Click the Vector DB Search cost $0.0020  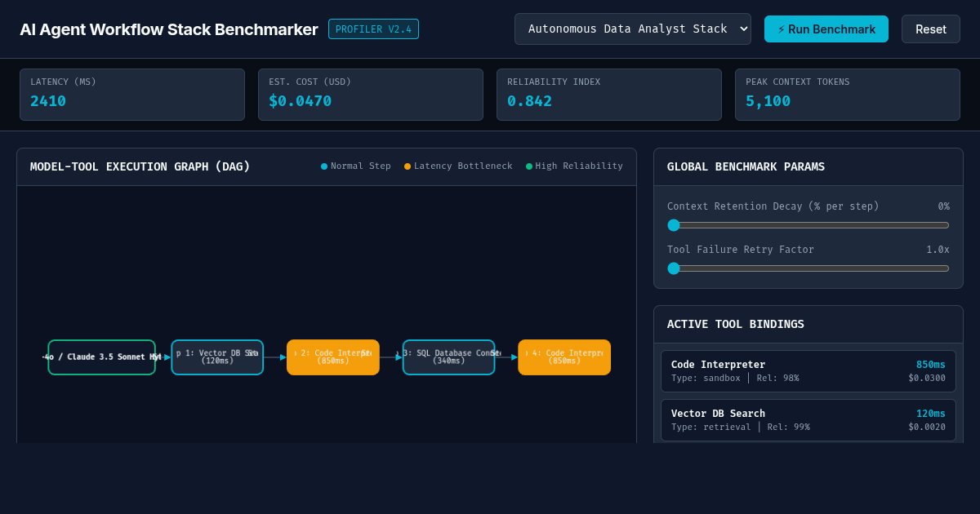click(x=927, y=428)
